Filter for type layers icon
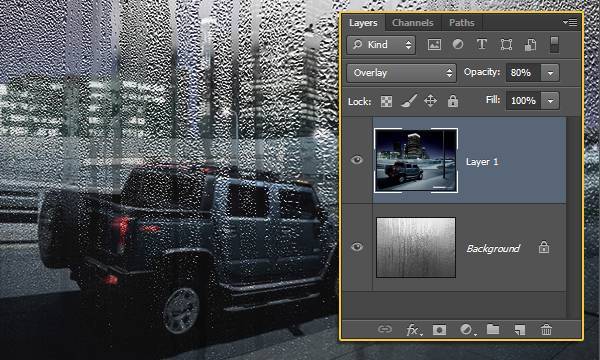 click(x=482, y=44)
